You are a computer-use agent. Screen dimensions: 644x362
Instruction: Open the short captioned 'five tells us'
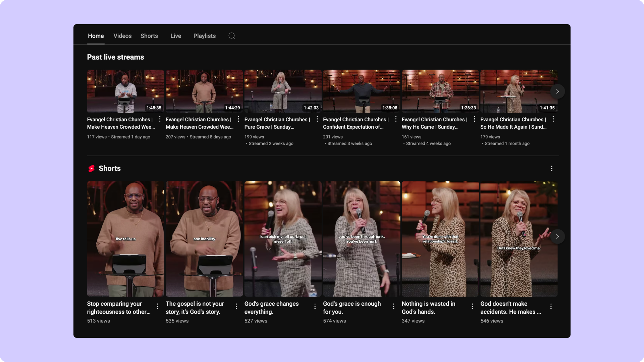[x=126, y=239]
